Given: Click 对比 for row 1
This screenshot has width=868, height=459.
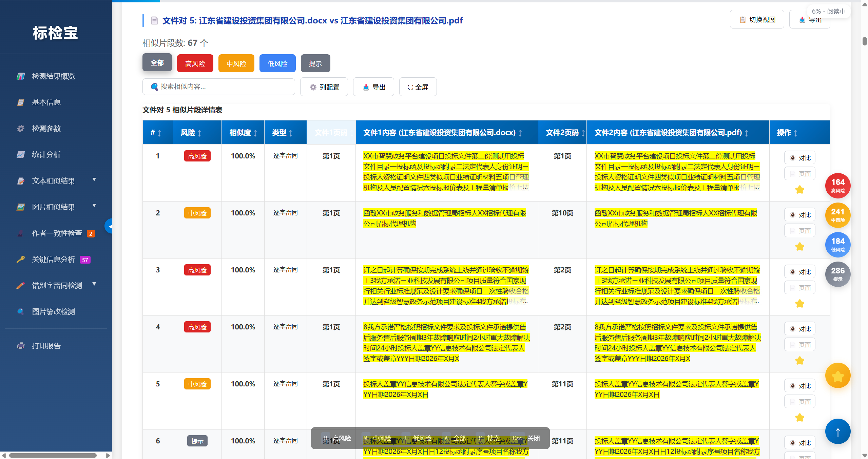Looking at the screenshot, I should [800, 158].
